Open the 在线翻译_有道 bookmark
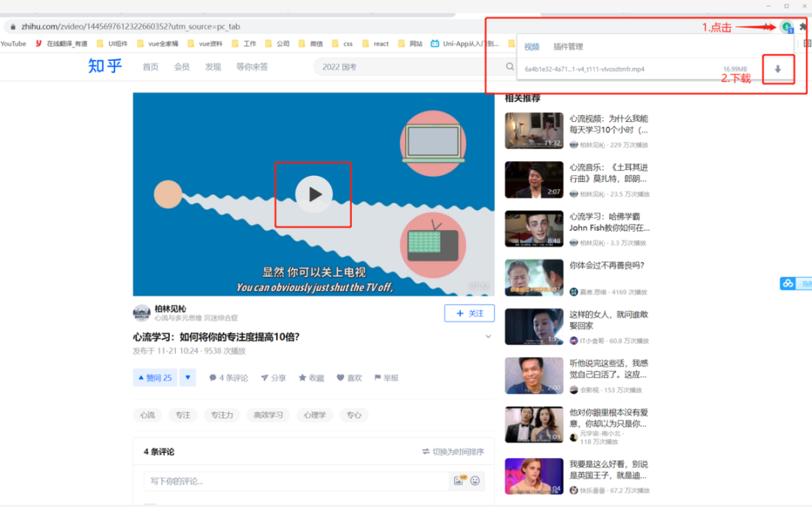 click(x=62, y=44)
